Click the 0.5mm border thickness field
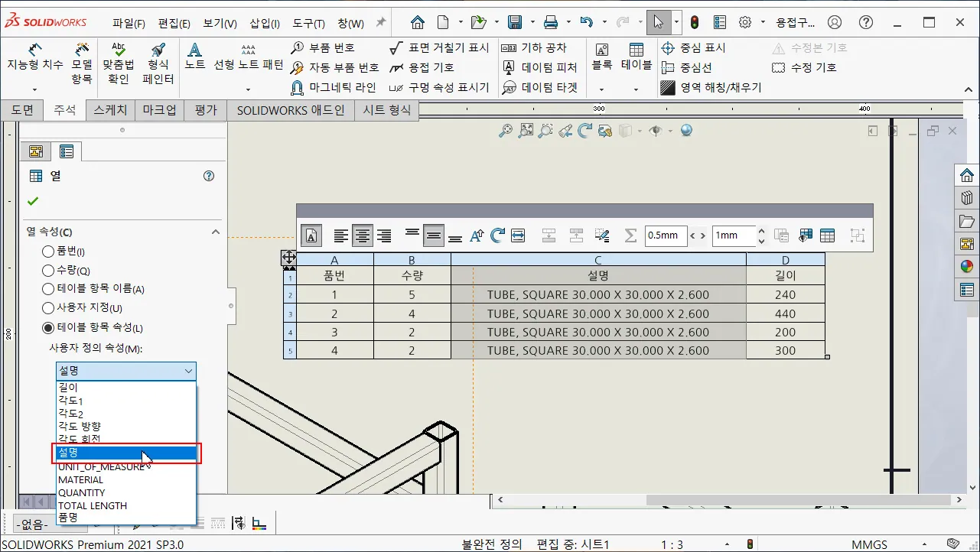This screenshot has width=980, height=552. click(666, 235)
